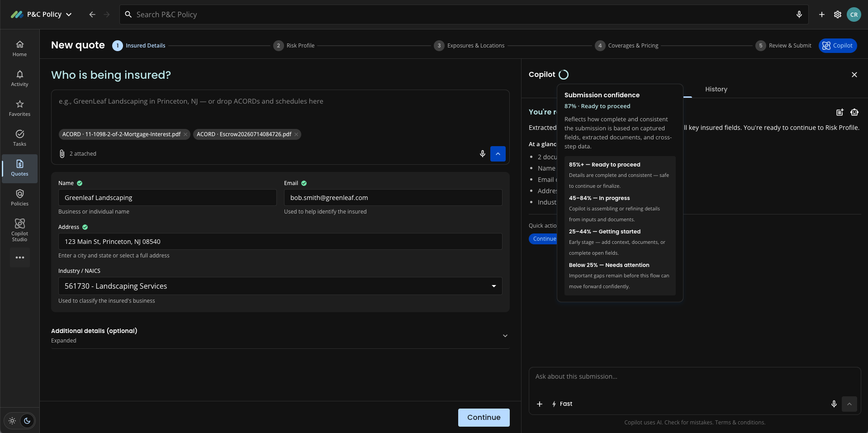The height and width of the screenshot is (433, 868).
Task: Type in Ask about this submission box
Action: point(695,376)
